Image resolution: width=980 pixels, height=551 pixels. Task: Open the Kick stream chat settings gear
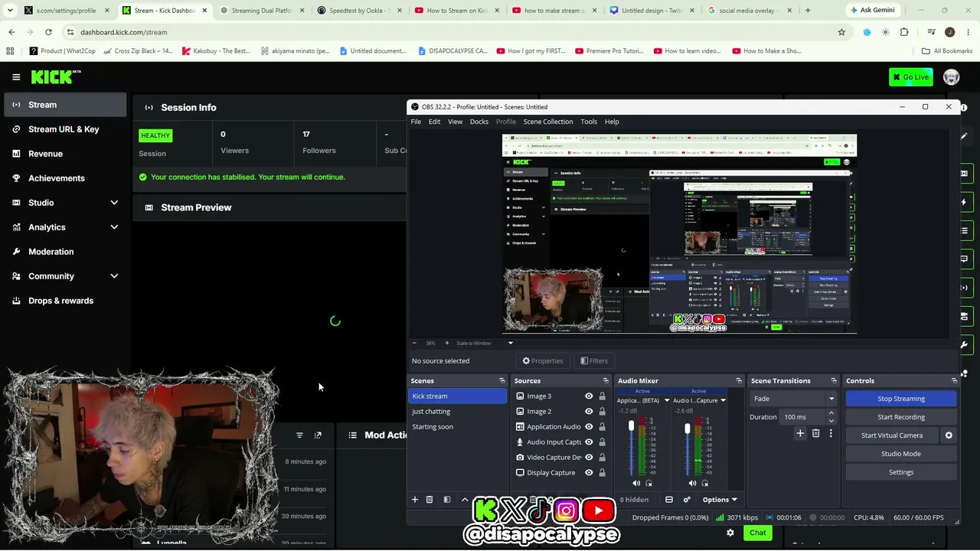[730, 533]
